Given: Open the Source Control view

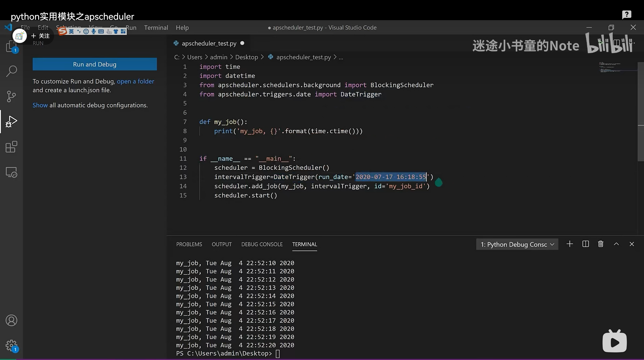Looking at the screenshot, I should 11,96.
